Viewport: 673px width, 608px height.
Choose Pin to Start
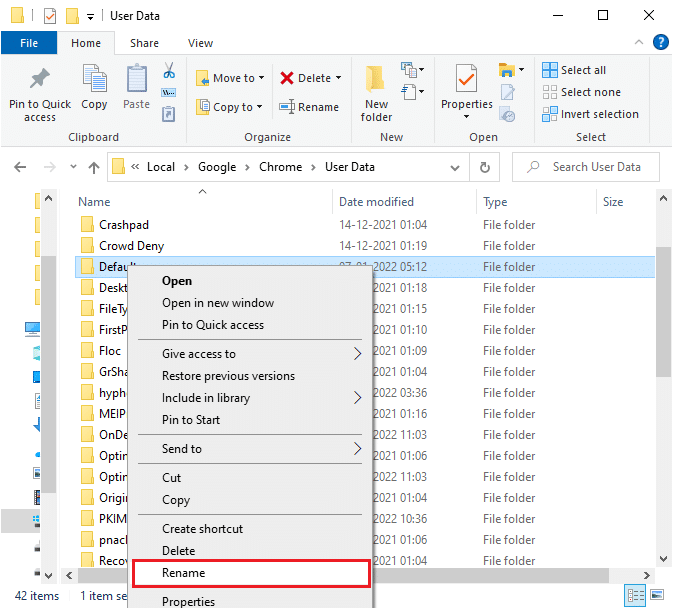click(251, 420)
